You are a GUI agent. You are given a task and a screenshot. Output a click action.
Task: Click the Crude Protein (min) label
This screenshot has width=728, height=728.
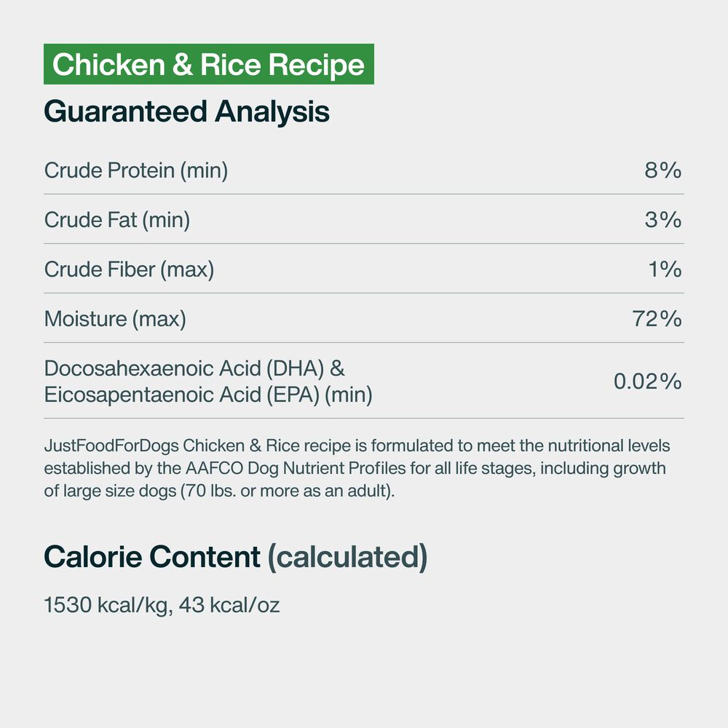click(x=136, y=170)
